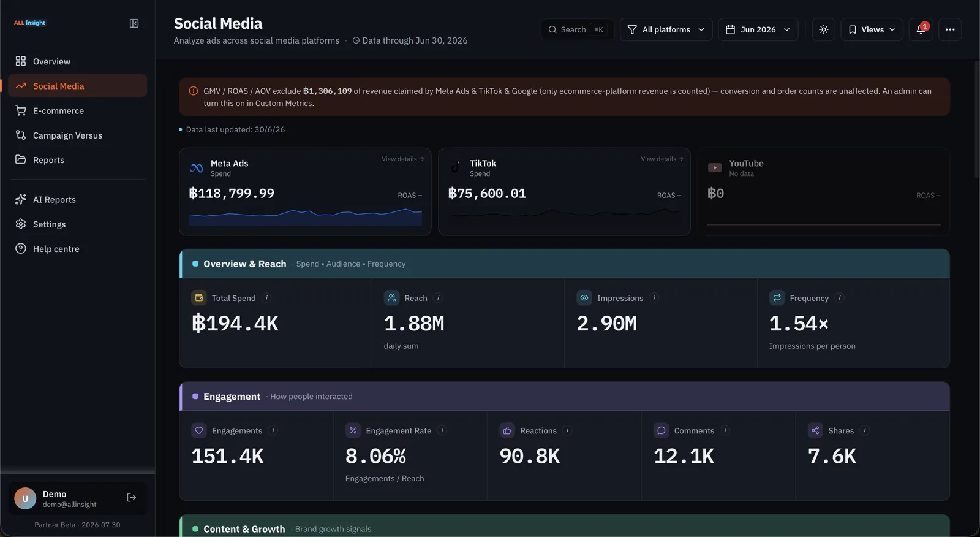
Task: Click the log out icon beside Demo
Action: 131,498
